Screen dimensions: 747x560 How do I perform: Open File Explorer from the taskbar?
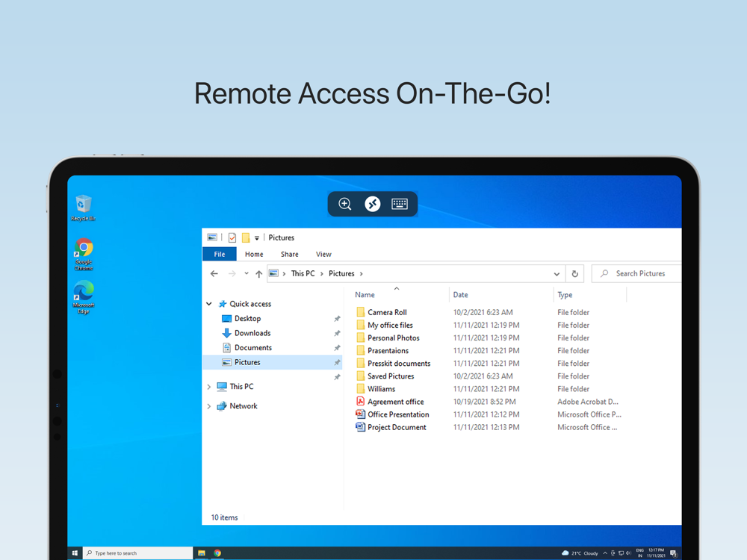[x=202, y=553]
